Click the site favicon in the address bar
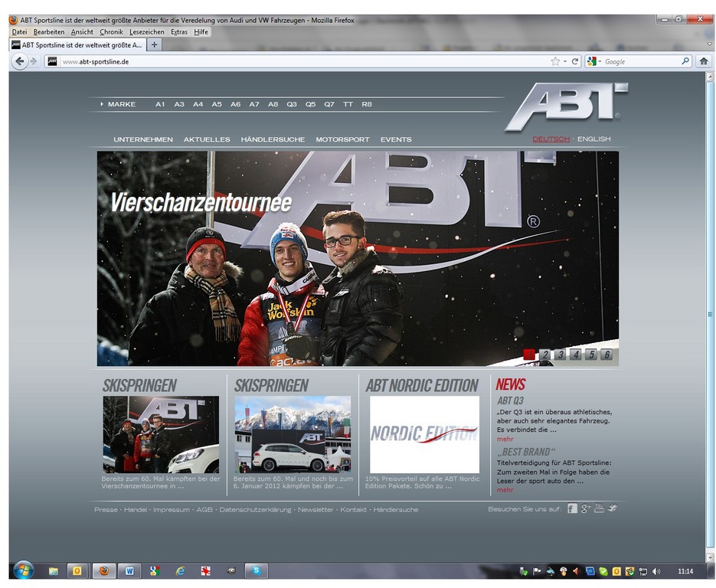Viewport: 716px width, 588px height. click(53, 61)
